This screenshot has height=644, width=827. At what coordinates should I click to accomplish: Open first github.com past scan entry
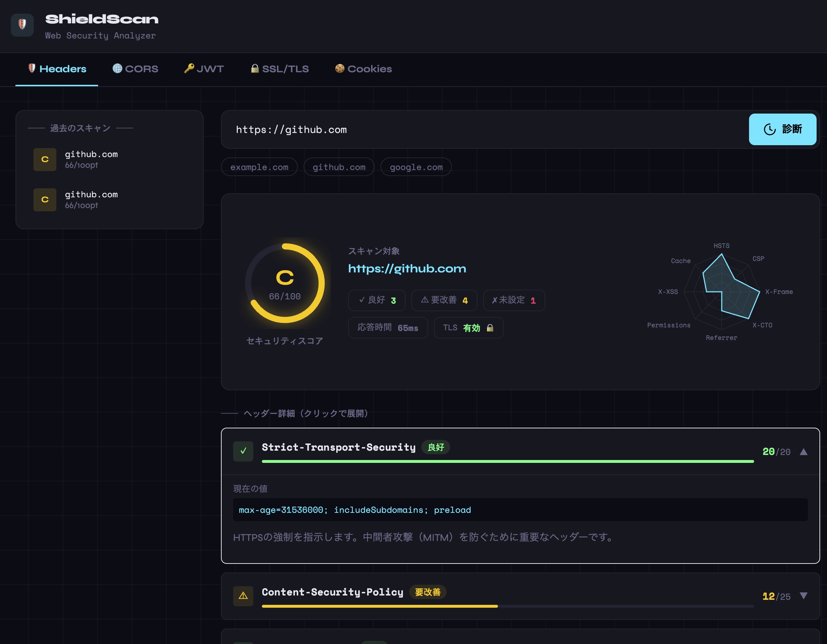coord(110,160)
